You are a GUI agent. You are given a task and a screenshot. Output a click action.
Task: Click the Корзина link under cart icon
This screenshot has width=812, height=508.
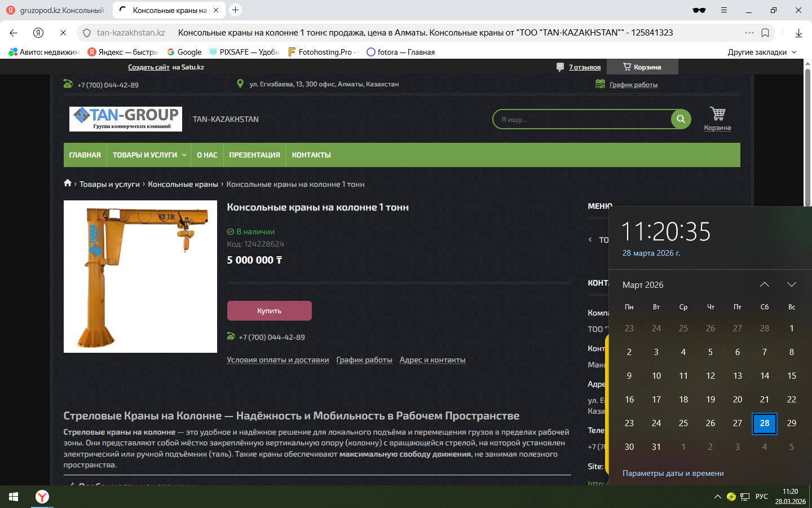(717, 128)
